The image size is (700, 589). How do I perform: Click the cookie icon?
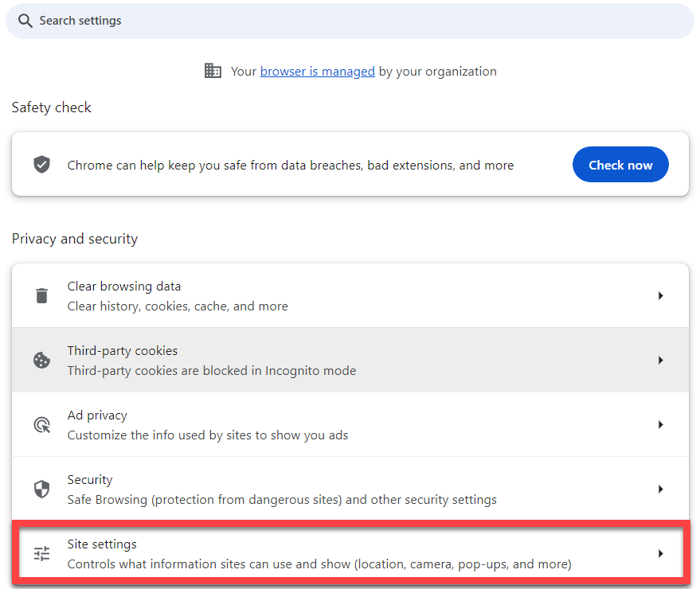42,360
